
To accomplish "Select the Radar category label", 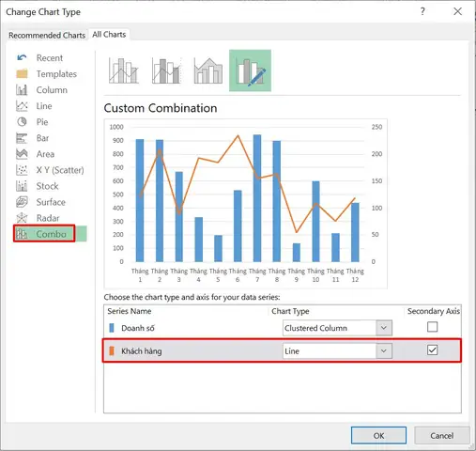I will [48, 218].
